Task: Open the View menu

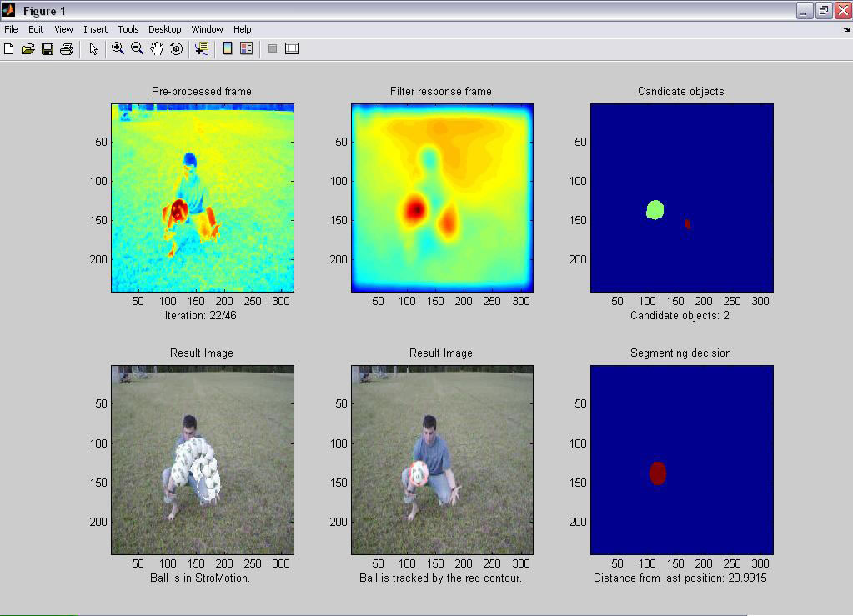Action: pos(63,29)
